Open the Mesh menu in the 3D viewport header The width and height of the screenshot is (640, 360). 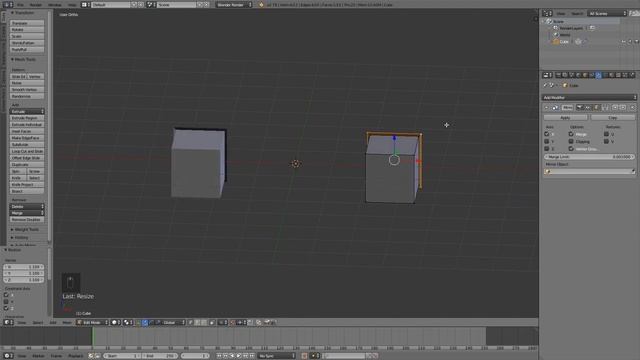(67, 322)
